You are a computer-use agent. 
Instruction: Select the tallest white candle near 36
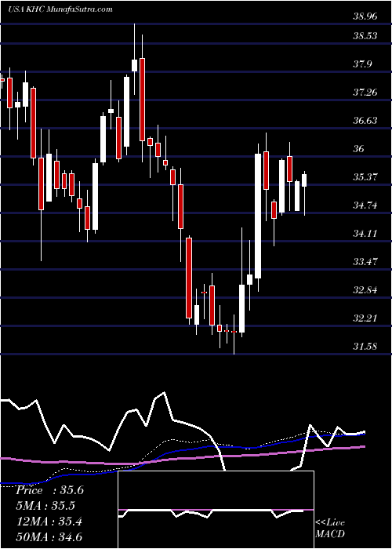[x=258, y=216]
